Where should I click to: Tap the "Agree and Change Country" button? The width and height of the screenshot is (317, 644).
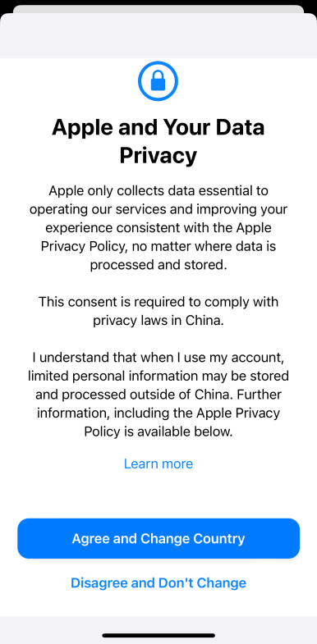[x=158, y=538]
